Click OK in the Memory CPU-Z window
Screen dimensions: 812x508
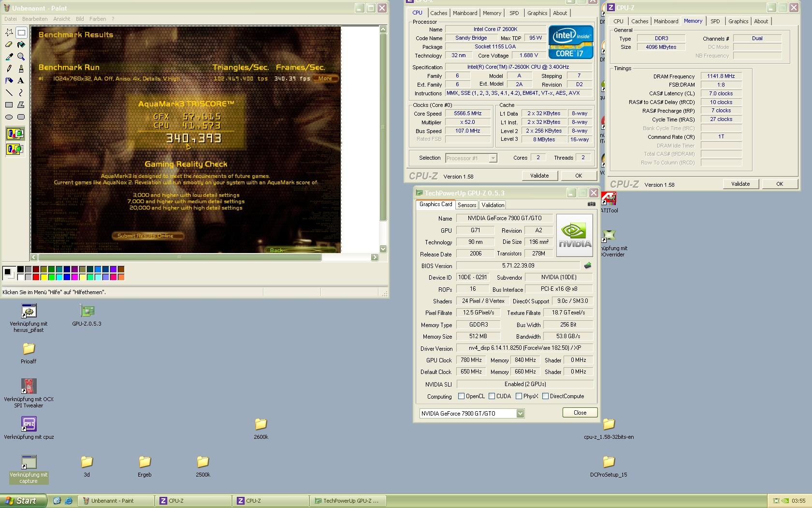click(x=780, y=184)
